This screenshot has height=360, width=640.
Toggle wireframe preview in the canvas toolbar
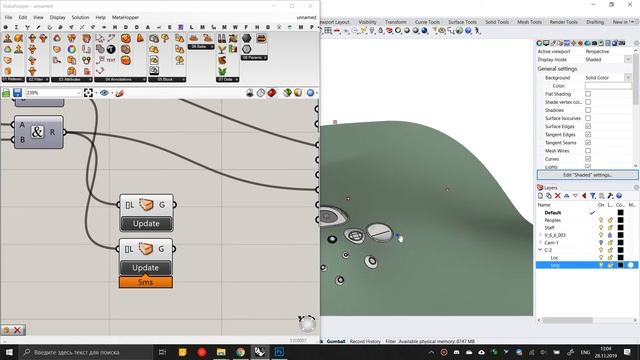(261, 93)
